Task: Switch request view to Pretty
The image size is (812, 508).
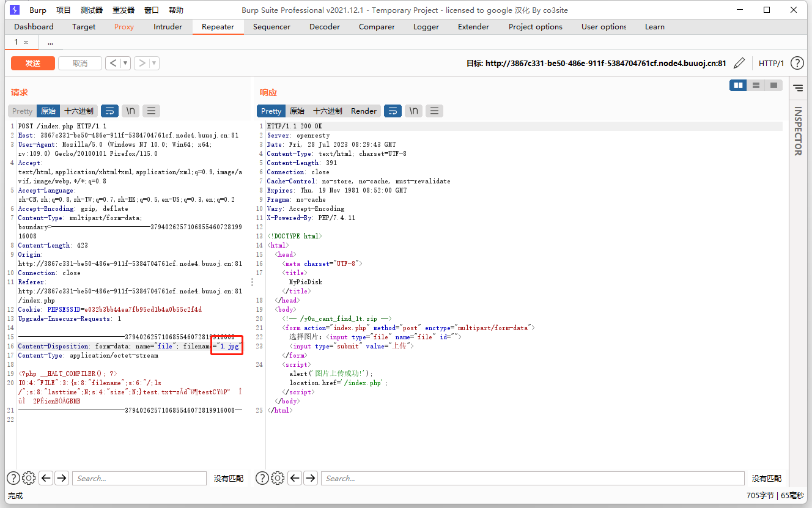Action: [22, 111]
